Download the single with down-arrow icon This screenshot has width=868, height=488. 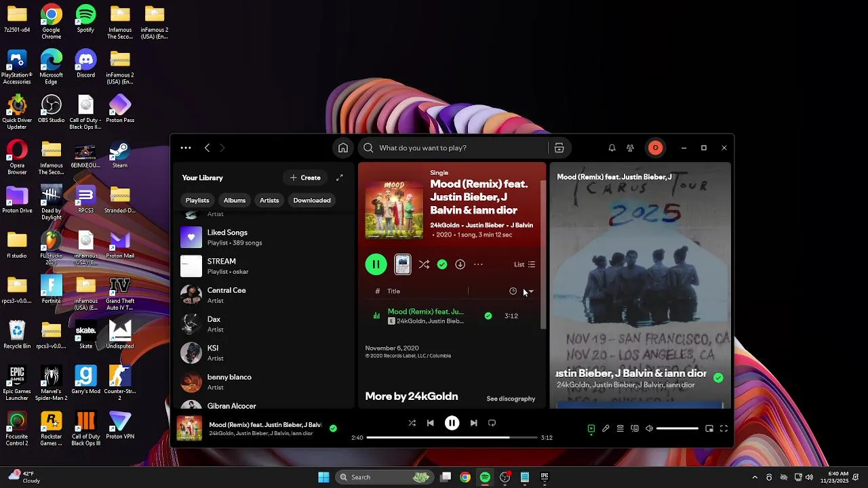tap(460, 264)
